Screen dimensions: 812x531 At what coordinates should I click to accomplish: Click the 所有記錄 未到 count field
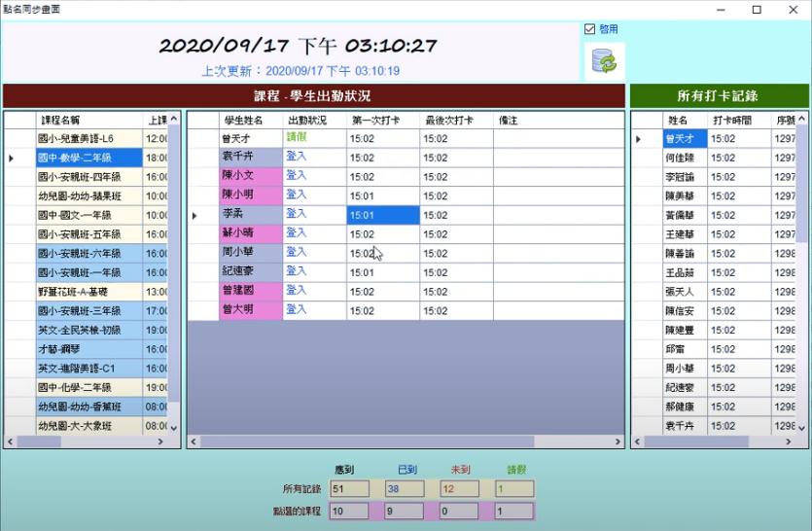point(459,488)
